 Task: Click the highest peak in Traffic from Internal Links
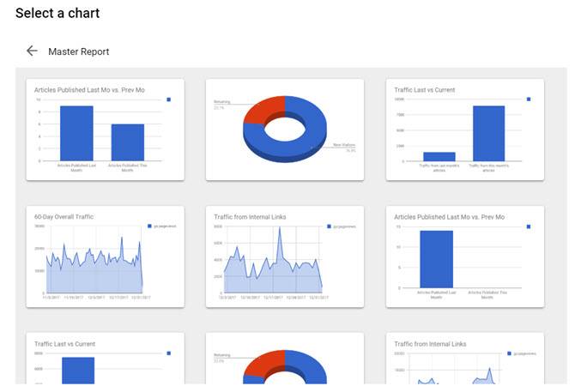pos(280,228)
